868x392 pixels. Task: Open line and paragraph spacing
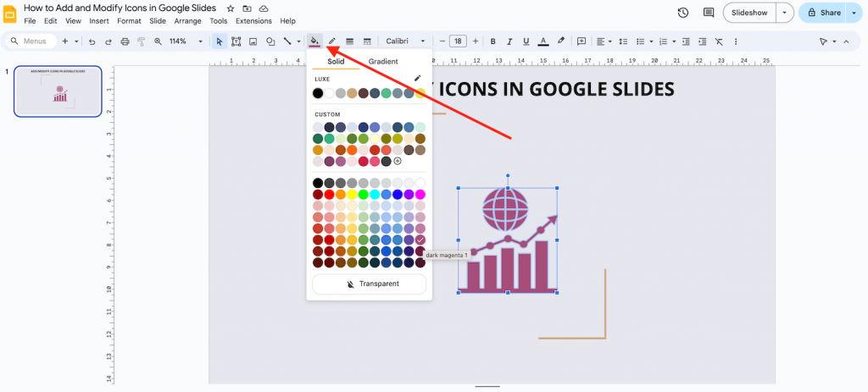(x=623, y=41)
